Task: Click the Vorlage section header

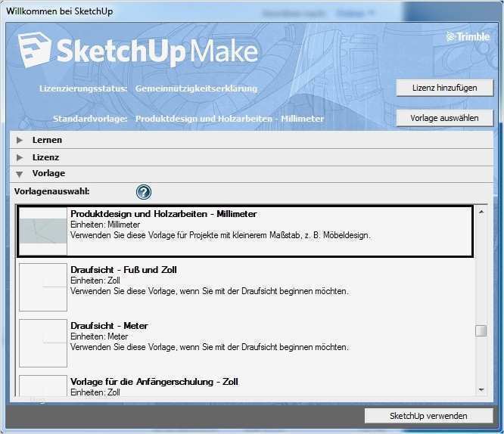Action: coord(252,174)
